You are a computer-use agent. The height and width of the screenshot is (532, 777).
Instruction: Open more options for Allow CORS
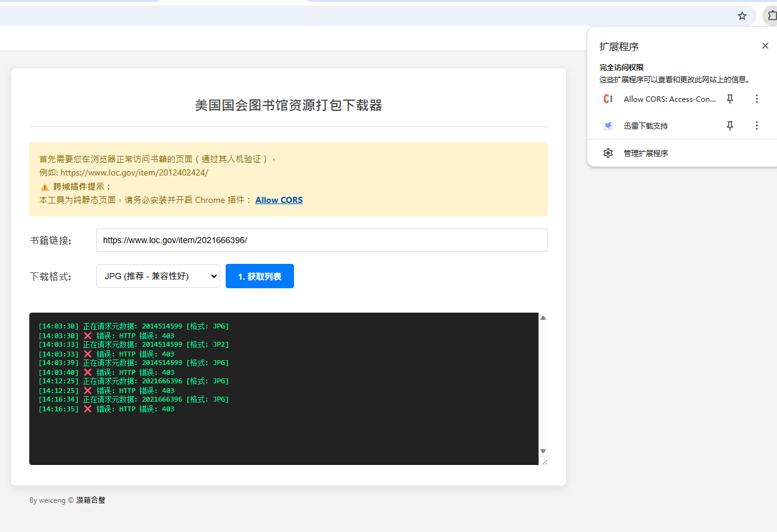coord(757,99)
